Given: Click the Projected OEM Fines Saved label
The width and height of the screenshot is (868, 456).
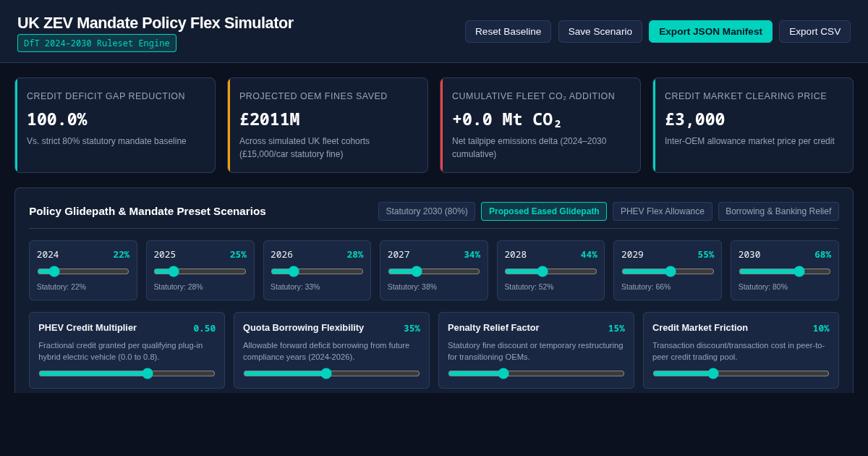Looking at the screenshot, I should point(313,96).
